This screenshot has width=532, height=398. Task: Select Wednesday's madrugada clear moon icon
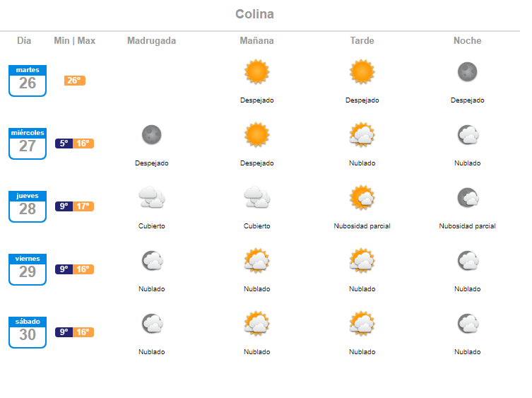click(151, 134)
